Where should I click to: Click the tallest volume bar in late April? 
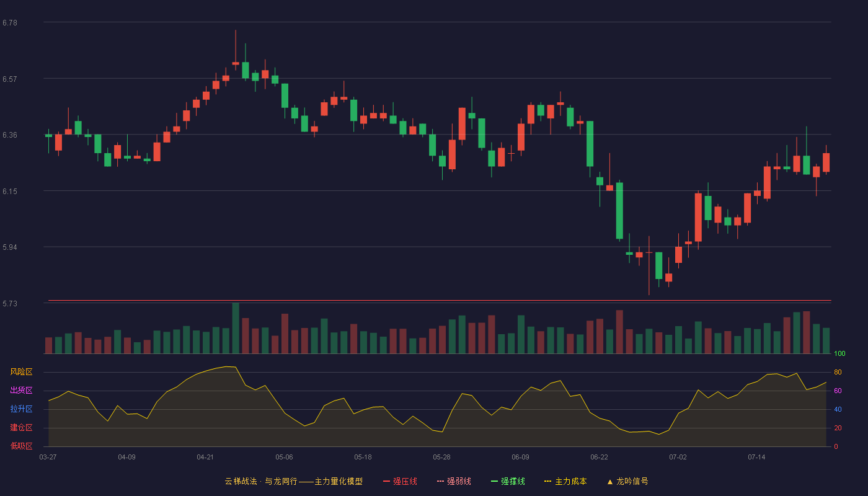236,328
